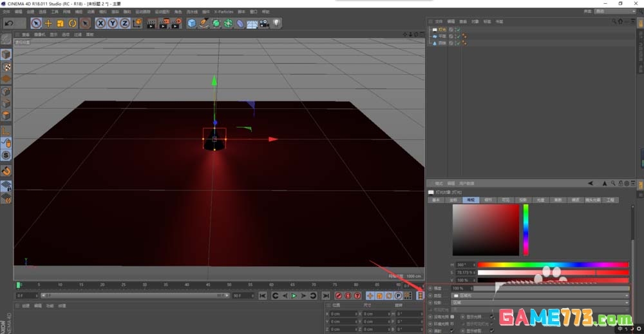Click the Enable Axis L-shaped icon

(6, 132)
